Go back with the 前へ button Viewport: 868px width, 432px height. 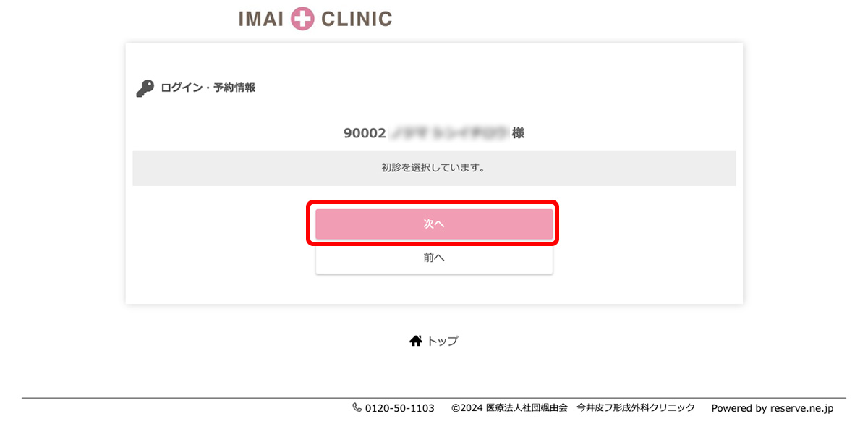434,258
